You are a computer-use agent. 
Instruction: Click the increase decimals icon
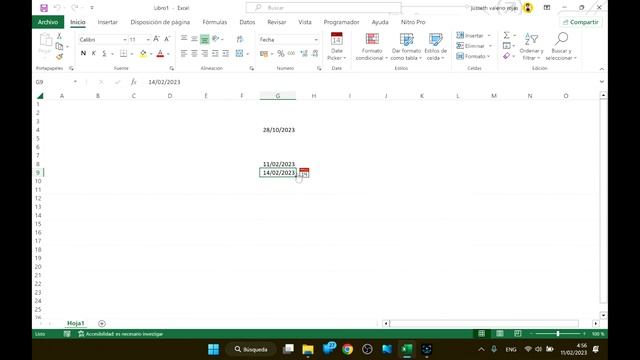pyautogui.click(x=304, y=53)
